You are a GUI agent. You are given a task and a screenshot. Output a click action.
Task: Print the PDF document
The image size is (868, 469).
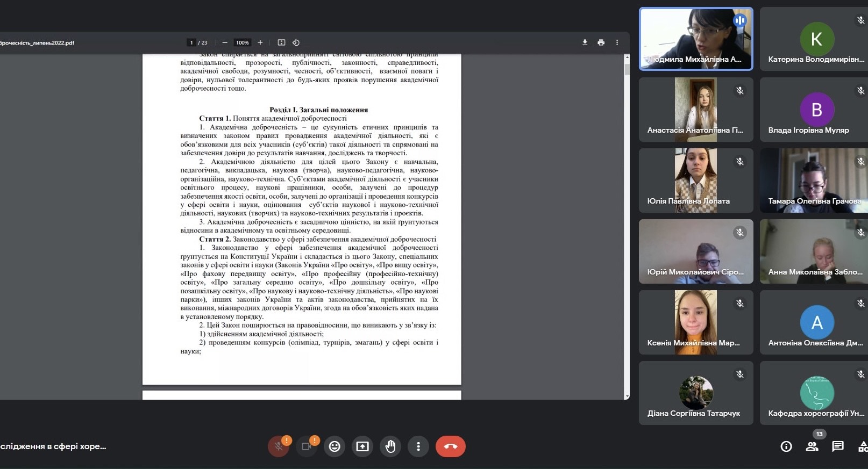(601, 42)
